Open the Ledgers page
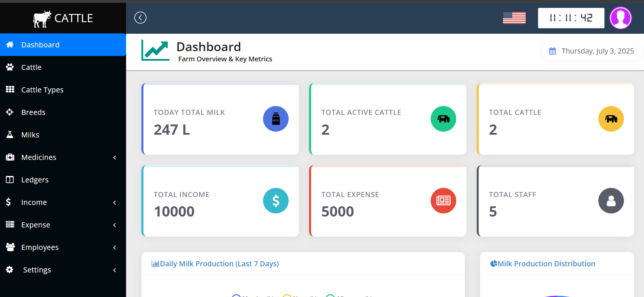This screenshot has height=297, width=644. click(x=35, y=180)
